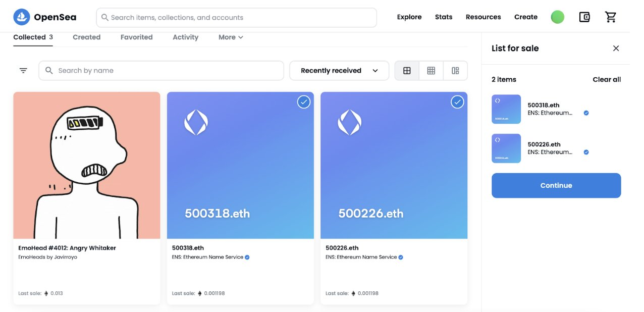The width and height of the screenshot is (644, 312).
Task: Switch to the Collected tab
Action: click(x=33, y=37)
